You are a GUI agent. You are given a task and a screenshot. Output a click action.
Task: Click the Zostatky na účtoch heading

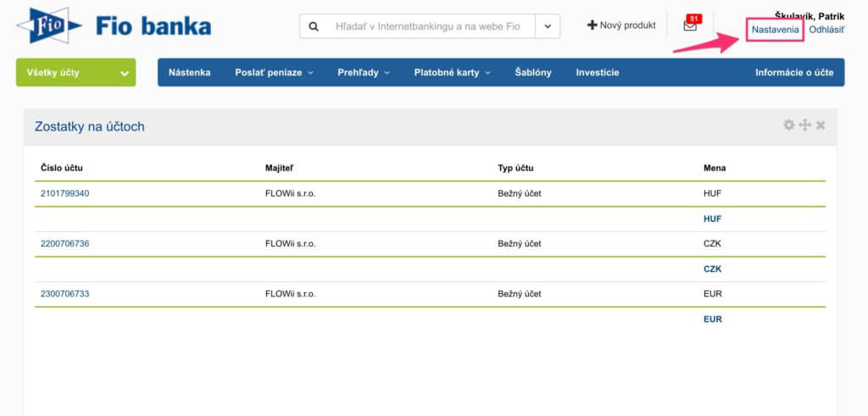coord(90,127)
